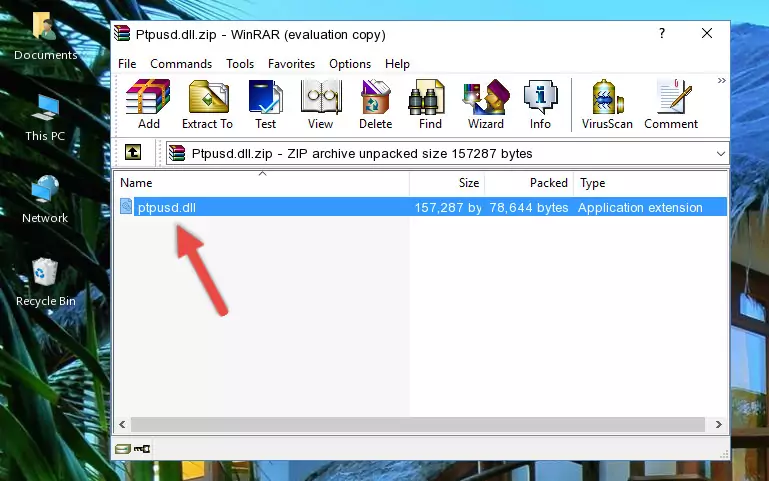Click the password key icon in status bar
The width and height of the screenshot is (769, 481).
142,448
